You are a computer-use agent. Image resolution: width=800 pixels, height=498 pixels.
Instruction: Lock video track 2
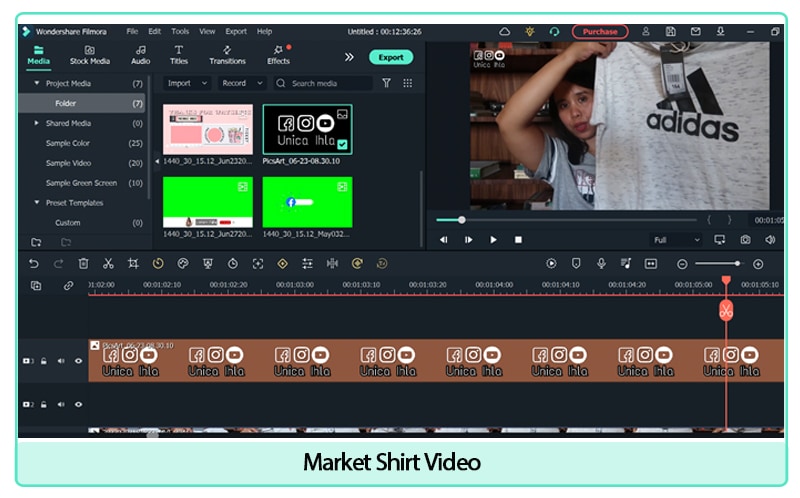tap(44, 405)
